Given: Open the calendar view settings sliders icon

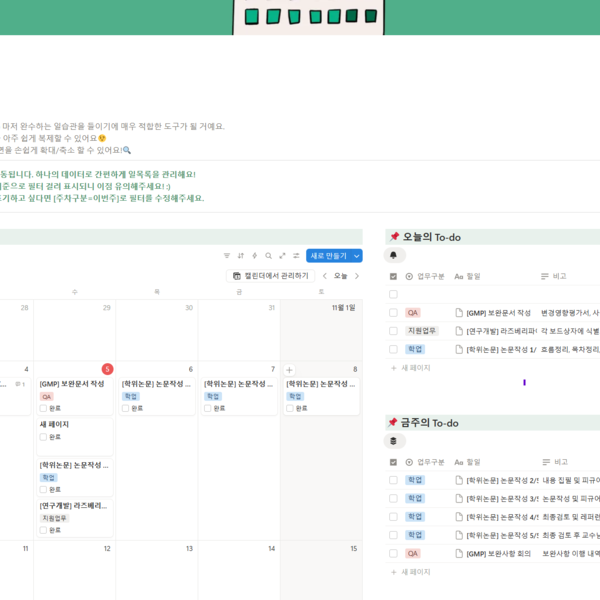Looking at the screenshot, I should pyautogui.click(x=296, y=256).
